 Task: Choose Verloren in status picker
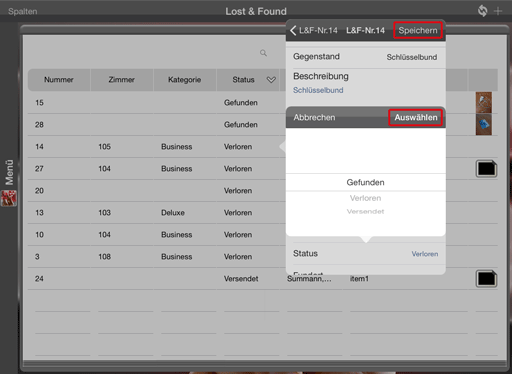[x=365, y=198]
